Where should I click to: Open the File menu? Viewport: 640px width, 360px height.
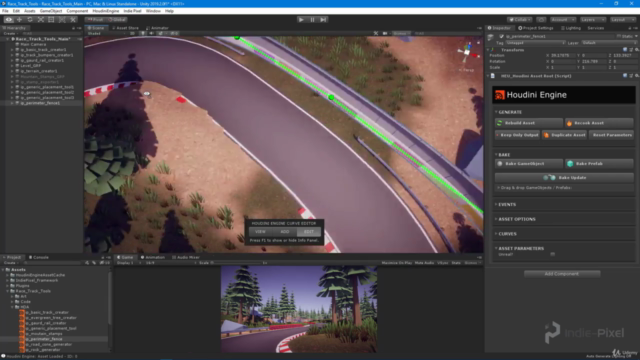point(5,11)
